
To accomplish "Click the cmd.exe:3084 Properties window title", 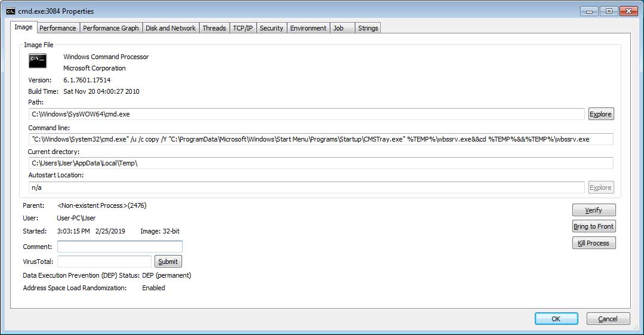I will click(56, 11).
